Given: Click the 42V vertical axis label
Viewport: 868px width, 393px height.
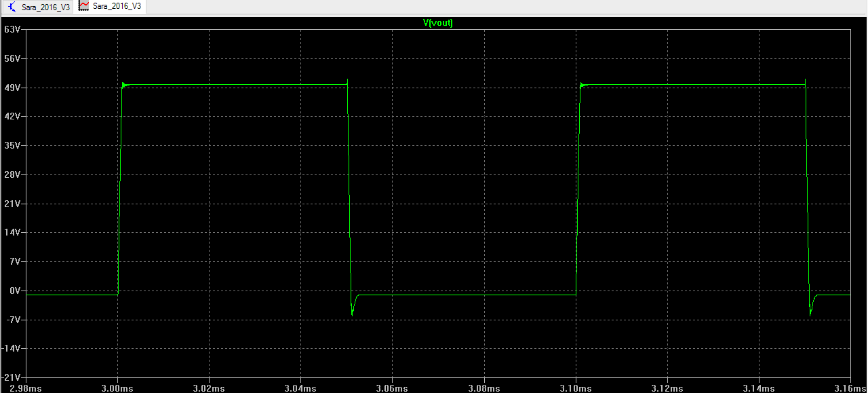Looking at the screenshot, I should (14, 117).
